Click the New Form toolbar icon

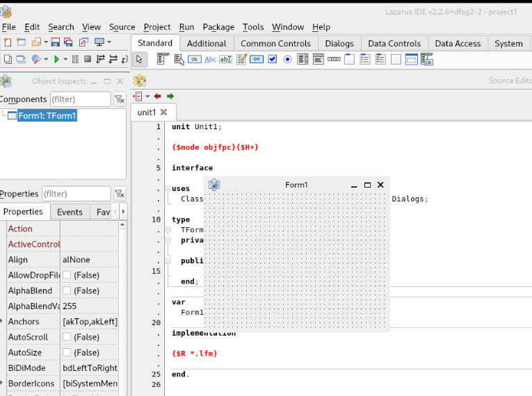pos(21,42)
